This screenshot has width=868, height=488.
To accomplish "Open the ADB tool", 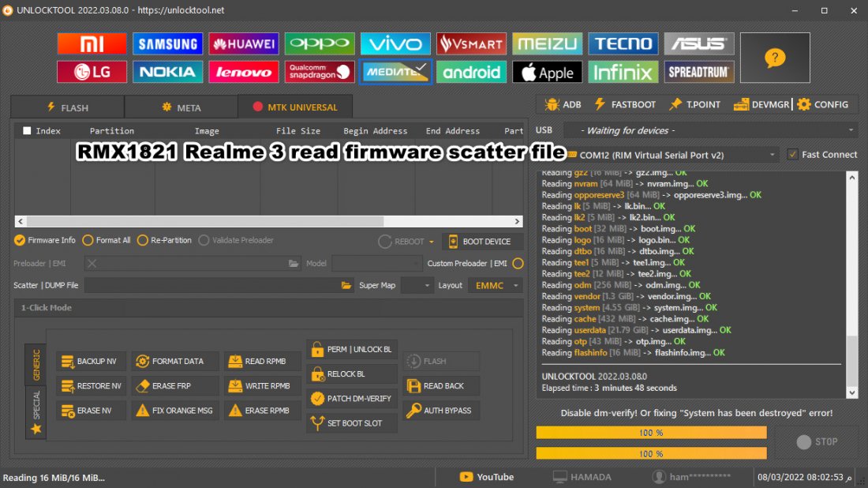I will pos(563,104).
